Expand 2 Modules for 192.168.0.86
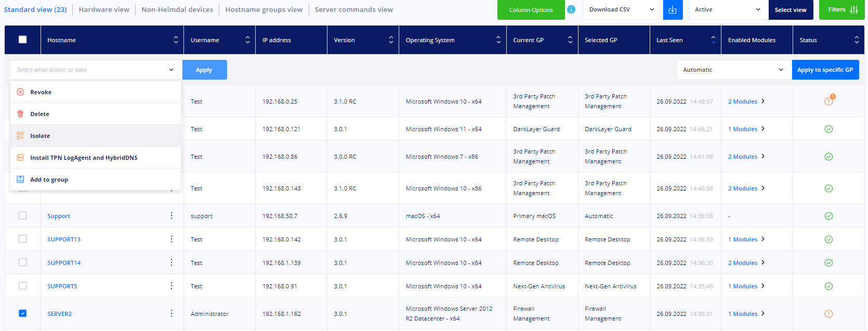This screenshot has height=331, width=868. (746, 157)
